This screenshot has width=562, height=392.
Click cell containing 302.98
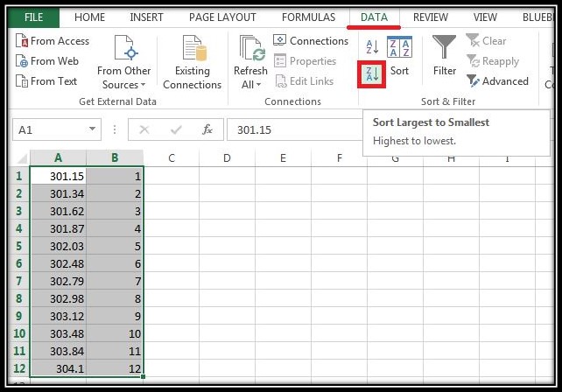[x=58, y=298]
